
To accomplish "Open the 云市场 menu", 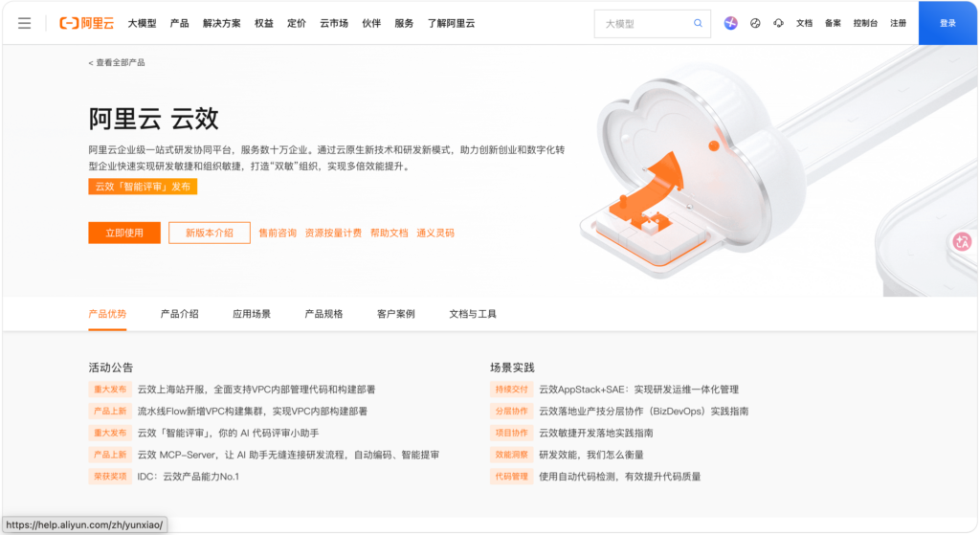I will [x=334, y=23].
